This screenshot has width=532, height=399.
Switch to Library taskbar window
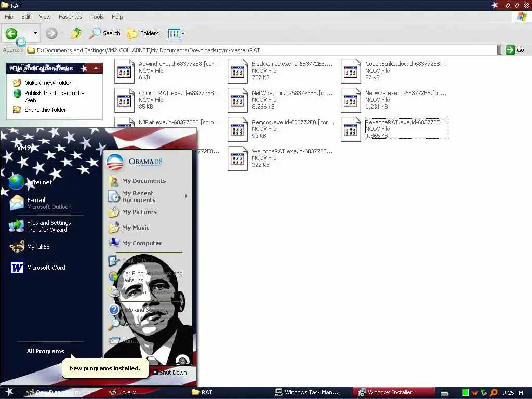coord(124,392)
